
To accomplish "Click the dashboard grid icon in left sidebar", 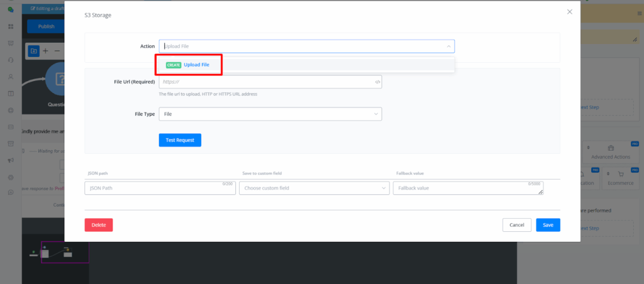I will [x=11, y=27].
